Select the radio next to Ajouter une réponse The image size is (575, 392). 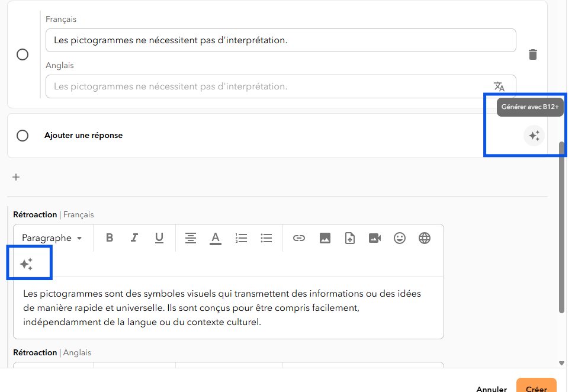23,136
